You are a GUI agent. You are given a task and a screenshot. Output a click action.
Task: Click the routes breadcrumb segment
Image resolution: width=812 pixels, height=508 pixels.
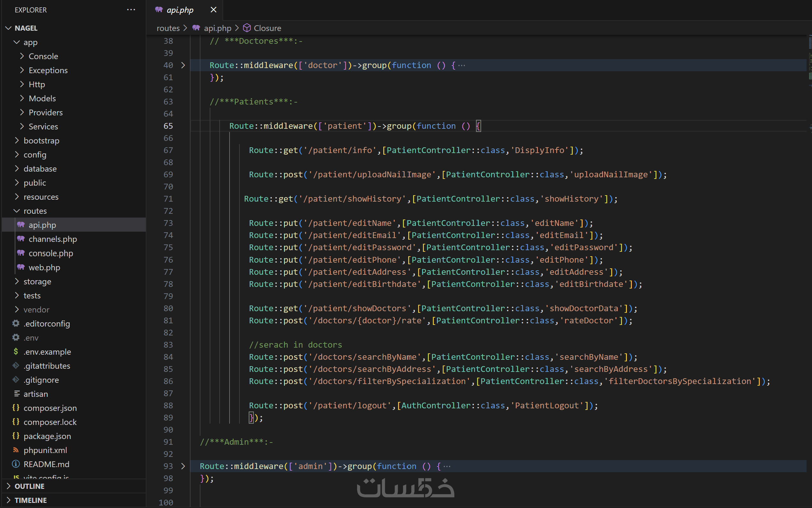(168, 28)
